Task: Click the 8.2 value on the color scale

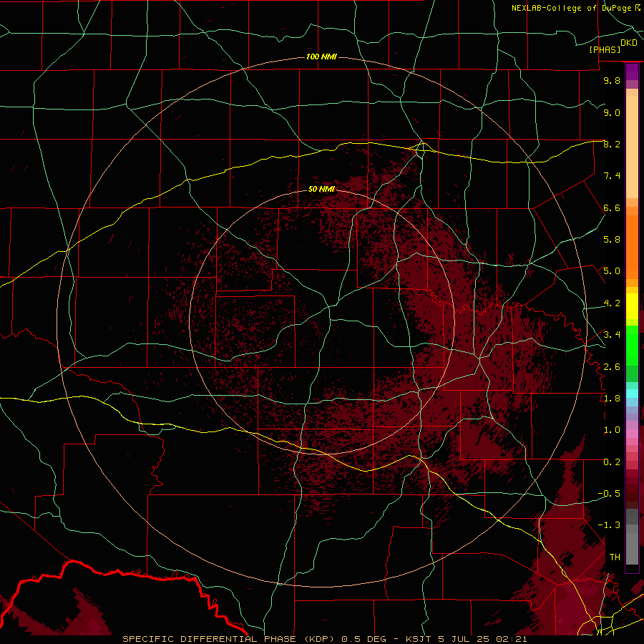Action: point(612,144)
